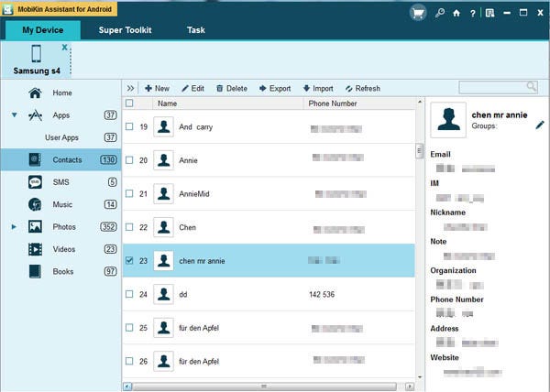Click the app logo in title bar
This screenshot has width=550, height=392.
point(7,9)
